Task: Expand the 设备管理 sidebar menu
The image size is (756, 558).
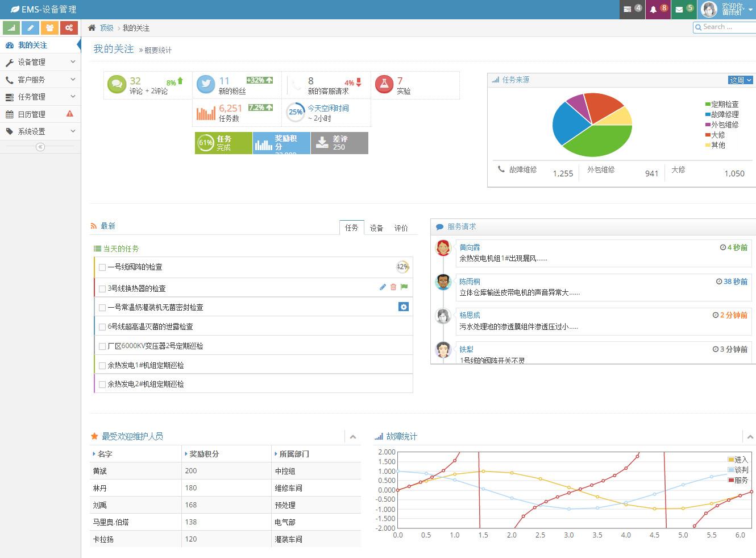Action: (40, 63)
